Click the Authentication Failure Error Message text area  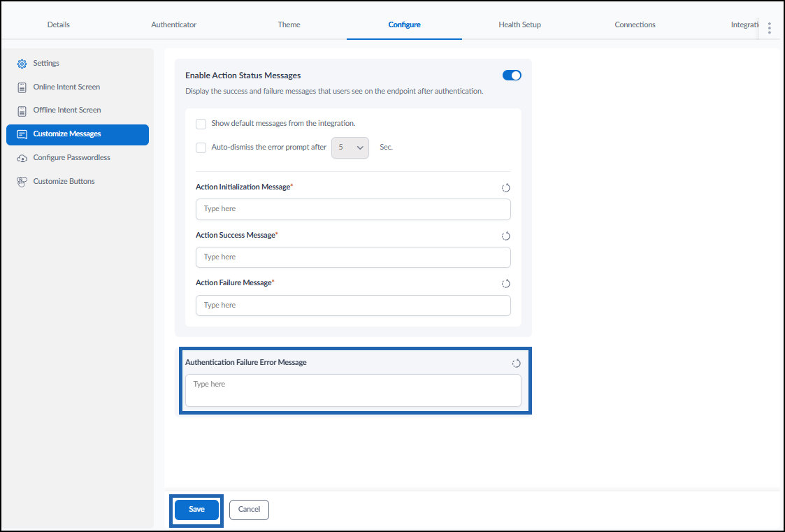click(353, 390)
